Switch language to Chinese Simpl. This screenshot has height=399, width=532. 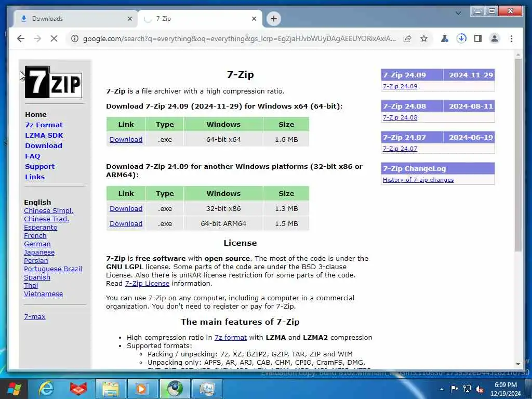coord(48,211)
